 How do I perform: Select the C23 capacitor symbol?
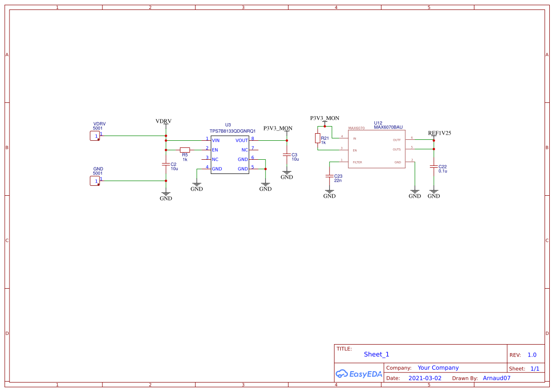[329, 175]
